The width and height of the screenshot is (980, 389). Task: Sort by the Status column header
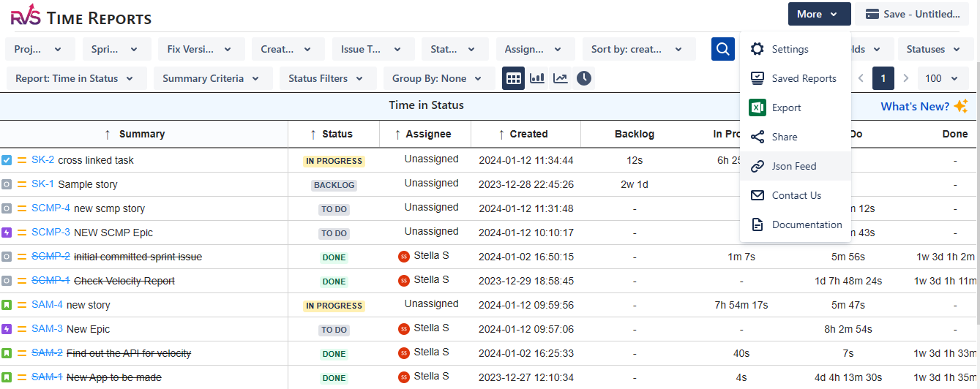[x=334, y=134]
